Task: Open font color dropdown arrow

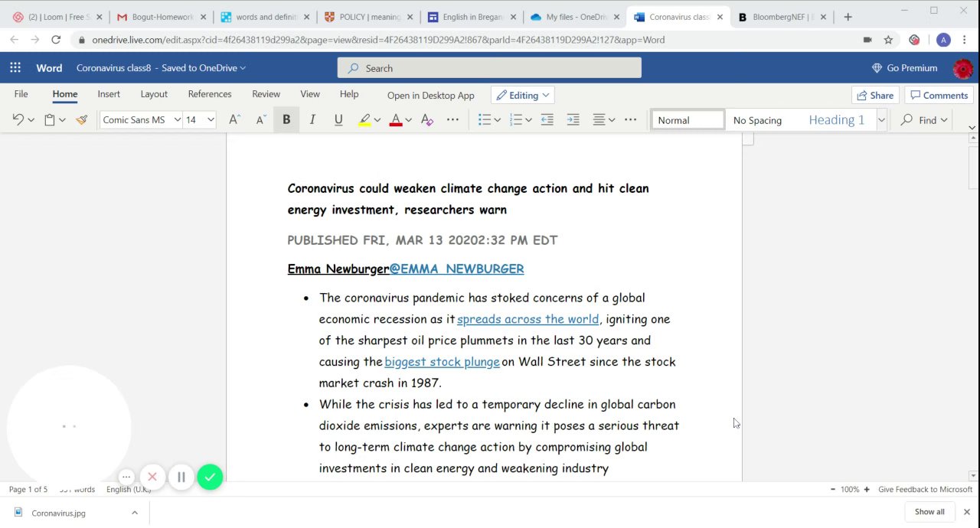Action: pyautogui.click(x=408, y=120)
